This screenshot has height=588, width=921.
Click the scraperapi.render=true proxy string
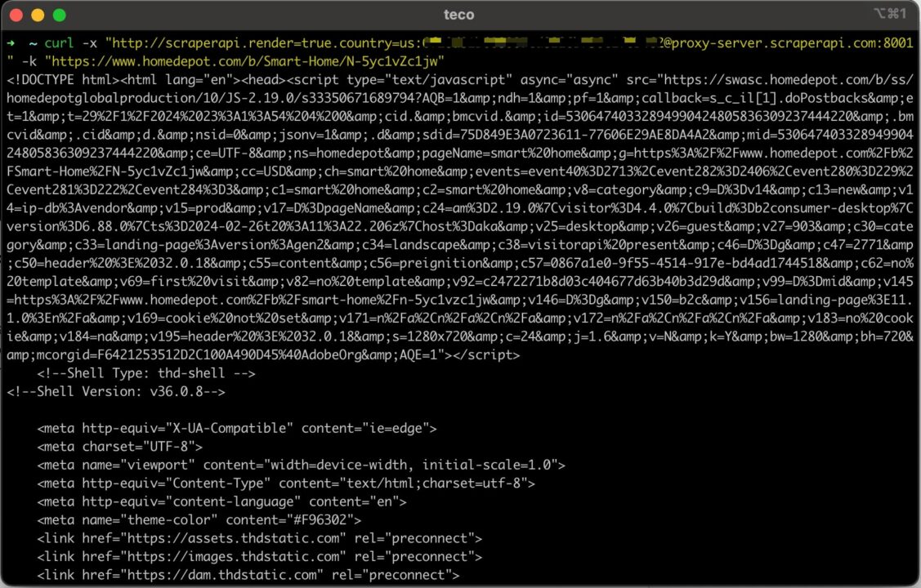[x=263, y=42]
